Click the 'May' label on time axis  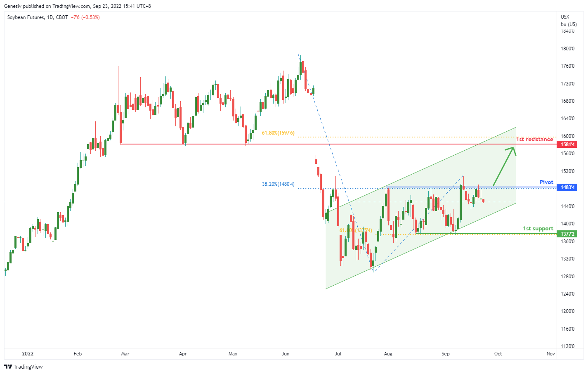(233, 354)
